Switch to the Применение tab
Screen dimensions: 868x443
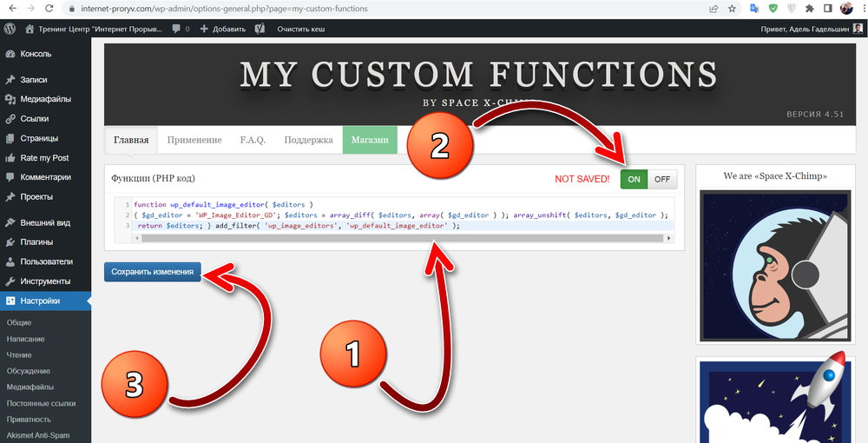point(194,140)
